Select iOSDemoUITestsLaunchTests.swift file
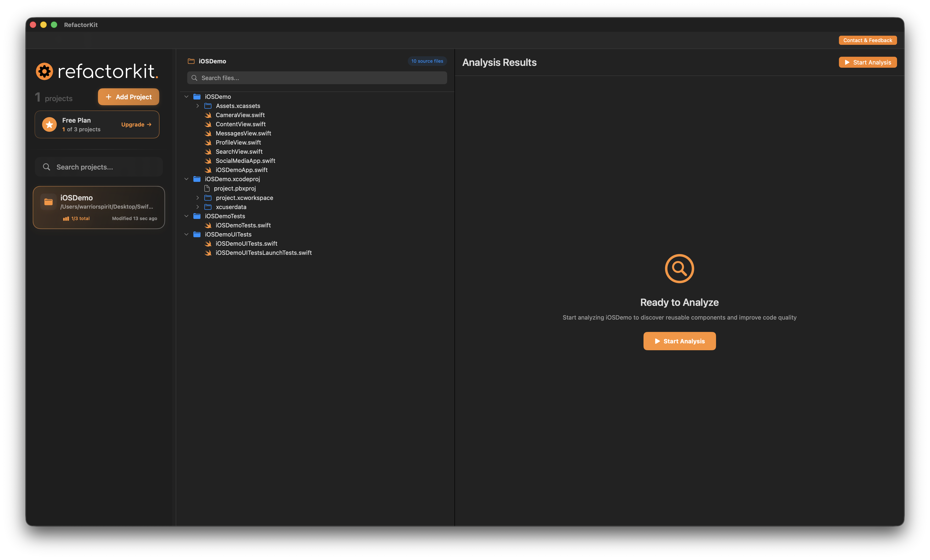The width and height of the screenshot is (930, 560). pyautogui.click(x=263, y=253)
